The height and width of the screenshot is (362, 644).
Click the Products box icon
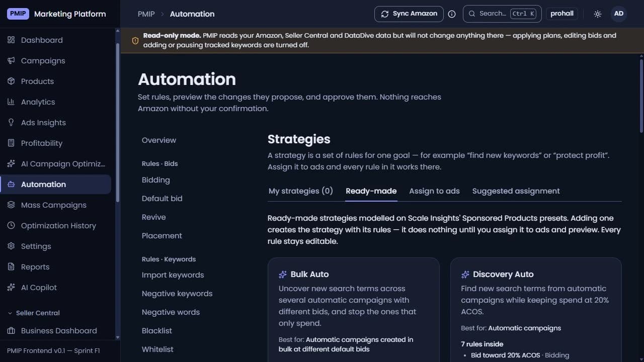coord(11,81)
